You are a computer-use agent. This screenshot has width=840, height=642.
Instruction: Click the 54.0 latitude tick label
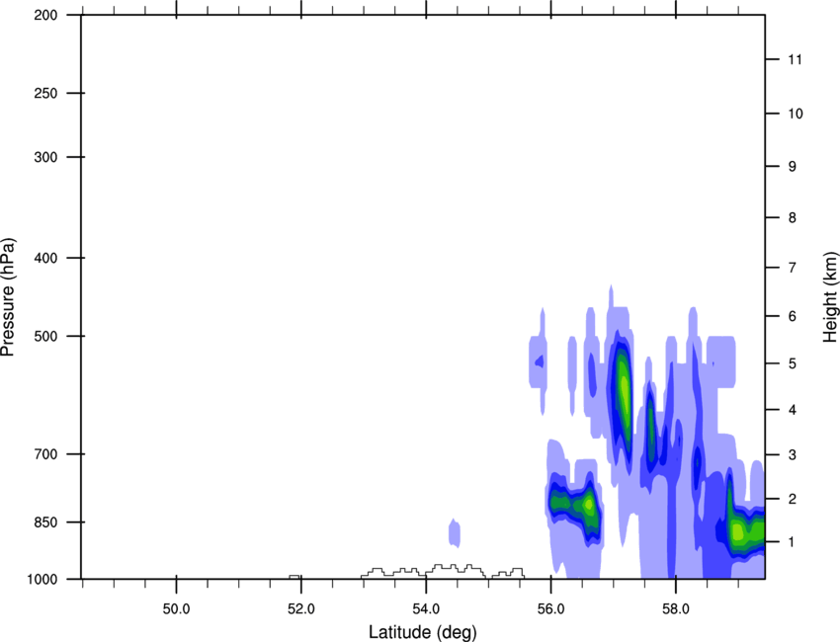426,609
